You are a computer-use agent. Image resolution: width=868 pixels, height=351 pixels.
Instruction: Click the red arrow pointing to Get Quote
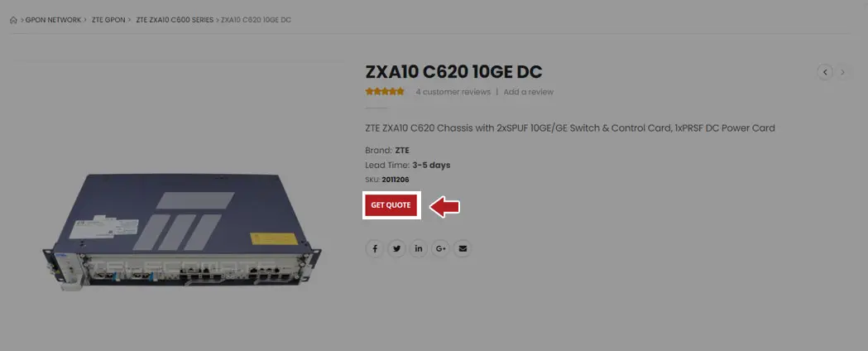(445, 206)
